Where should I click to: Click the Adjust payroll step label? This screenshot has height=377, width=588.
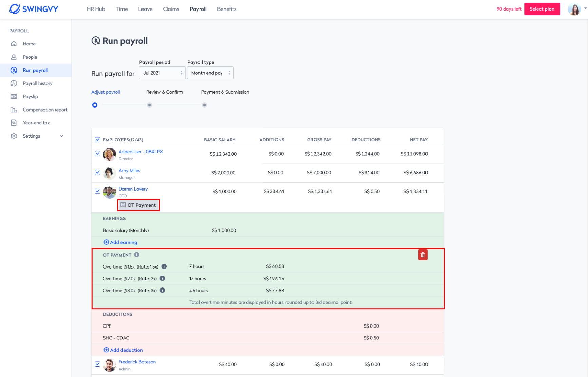(x=106, y=92)
